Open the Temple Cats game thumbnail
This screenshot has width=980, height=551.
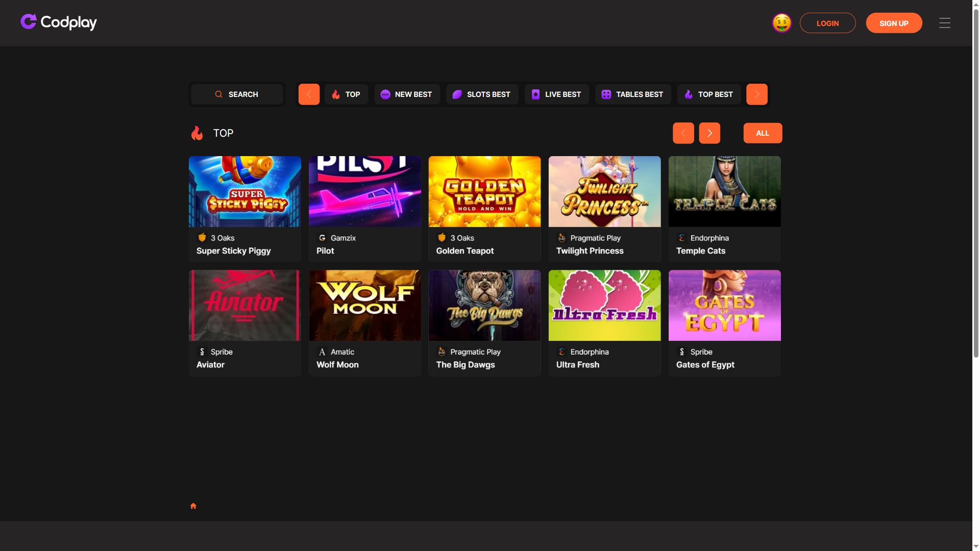(x=725, y=191)
